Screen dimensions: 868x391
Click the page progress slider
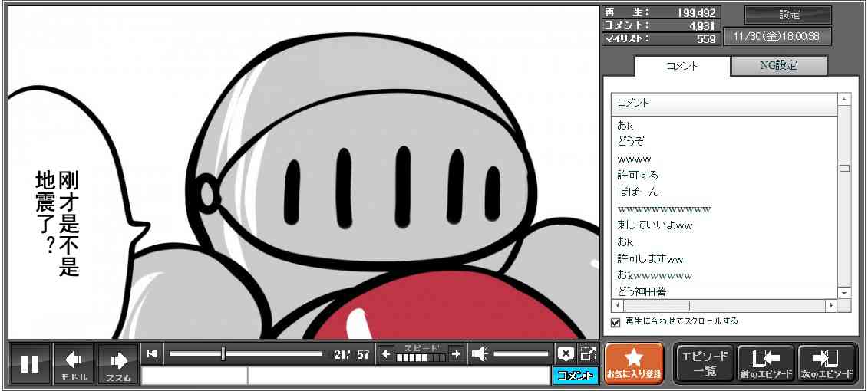[x=246, y=353]
